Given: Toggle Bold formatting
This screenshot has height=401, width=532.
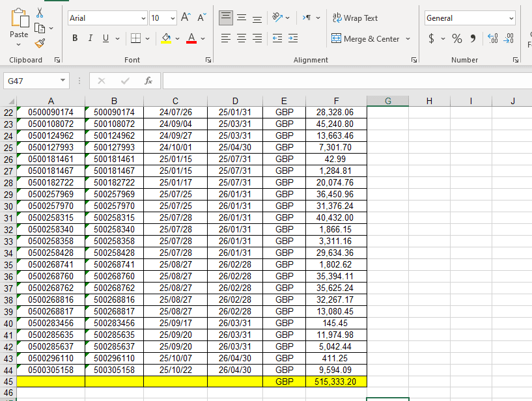Looking at the screenshot, I should (x=76, y=38).
